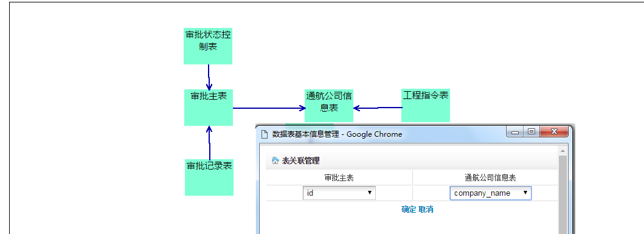This screenshot has width=644, height=234.
Task: Click the 取消 link to cancel
Action: pos(426,209)
